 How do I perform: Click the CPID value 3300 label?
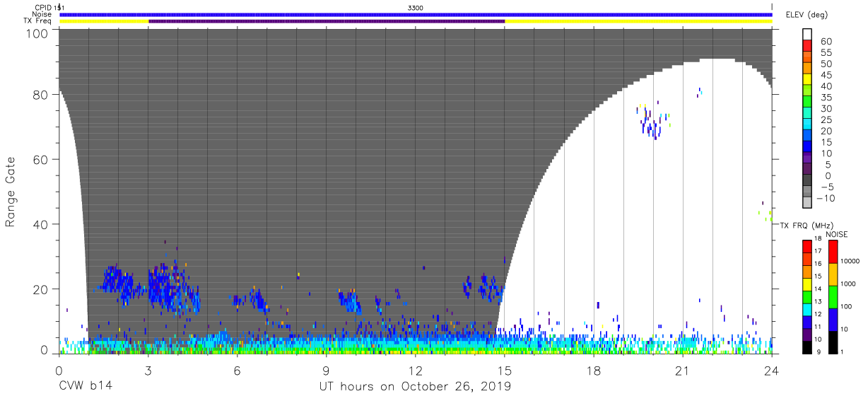tap(416, 8)
